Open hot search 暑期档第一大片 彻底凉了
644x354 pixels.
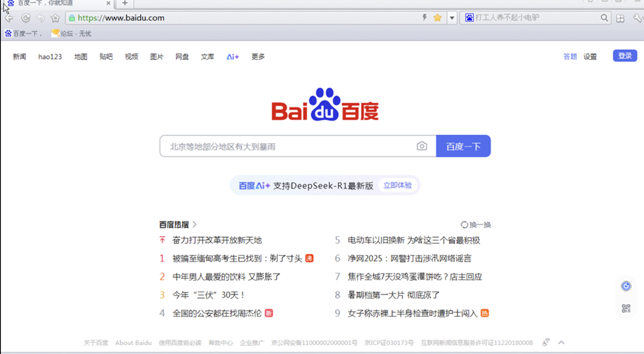[x=393, y=295]
